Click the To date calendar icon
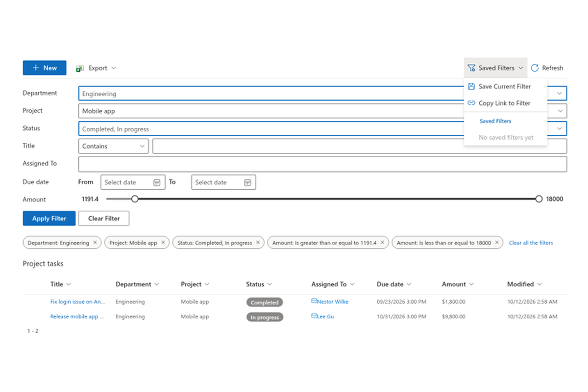 [247, 182]
